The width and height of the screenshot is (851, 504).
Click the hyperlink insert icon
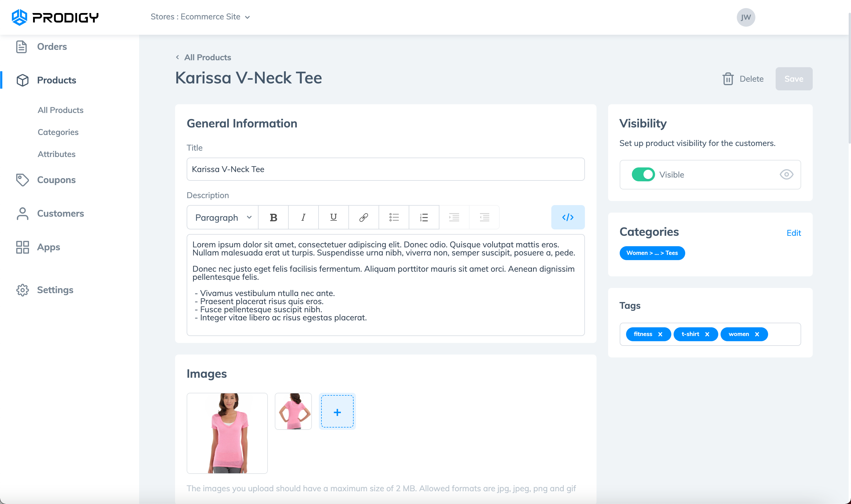point(364,217)
